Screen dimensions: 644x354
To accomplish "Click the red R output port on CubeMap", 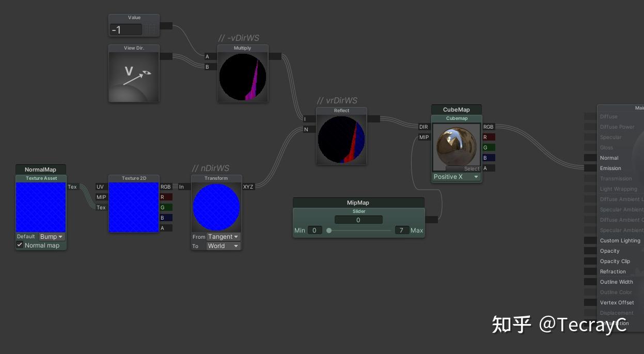I will [x=488, y=137].
